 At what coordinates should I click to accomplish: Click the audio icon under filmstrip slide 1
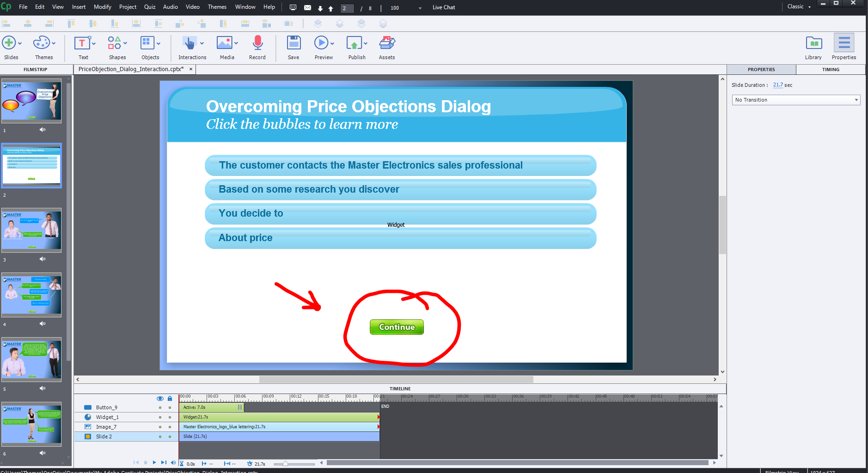(43, 130)
